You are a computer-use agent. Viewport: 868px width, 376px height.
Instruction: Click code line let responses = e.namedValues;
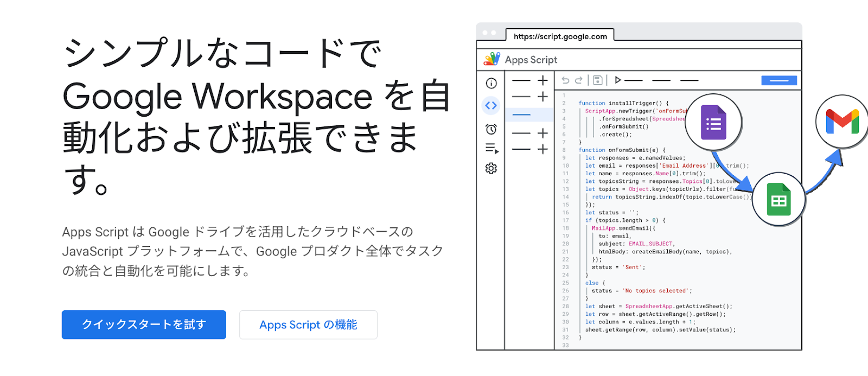(635, 158)
